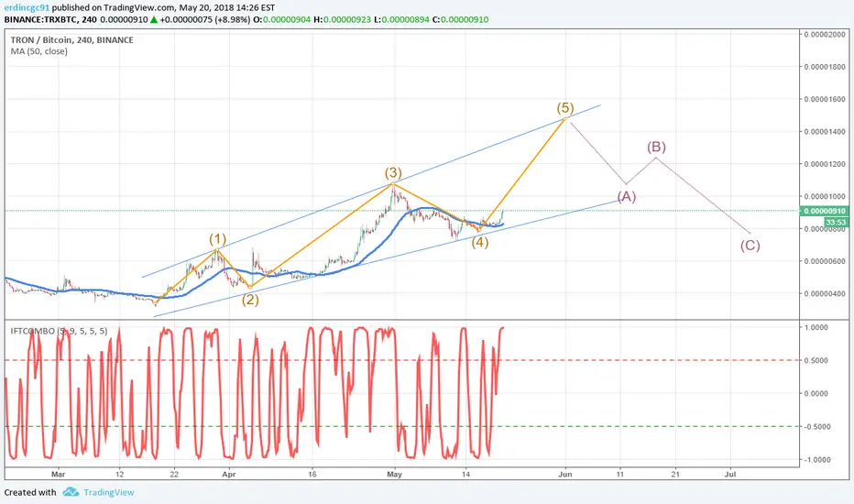Click the 0.00001000 price axis label
Screen dimensions: 854x504
click(x=825, y=196)
